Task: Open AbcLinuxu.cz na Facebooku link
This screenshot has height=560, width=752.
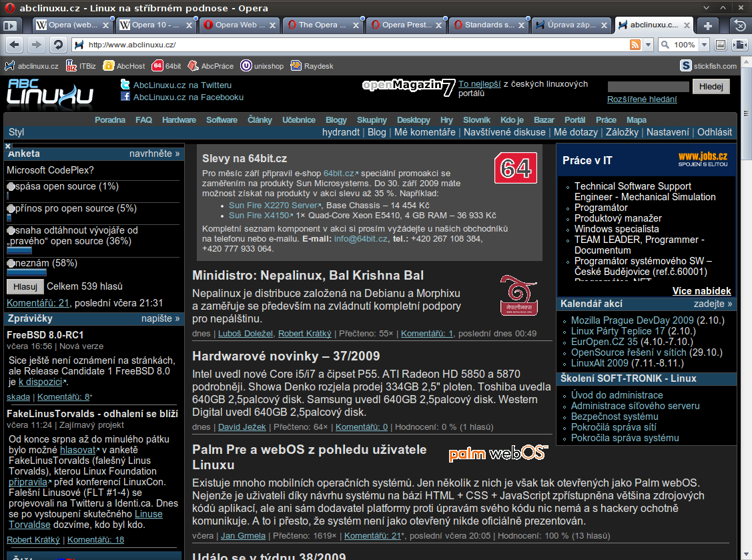Action: pyautogui.click(x=188, y=97)
